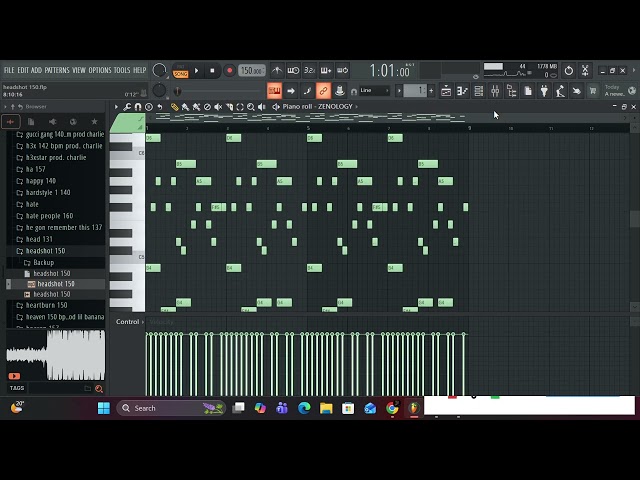Start playback with the play button
Image resolution: width=640 pixels, height=480 pixels.
point(196,71)
